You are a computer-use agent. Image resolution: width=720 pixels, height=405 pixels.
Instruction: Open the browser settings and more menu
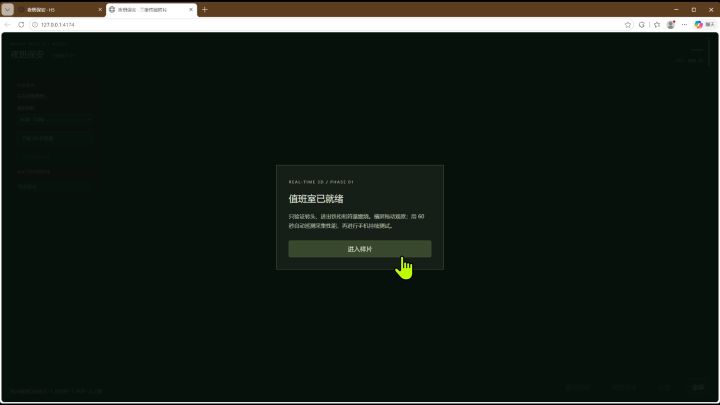684,25
